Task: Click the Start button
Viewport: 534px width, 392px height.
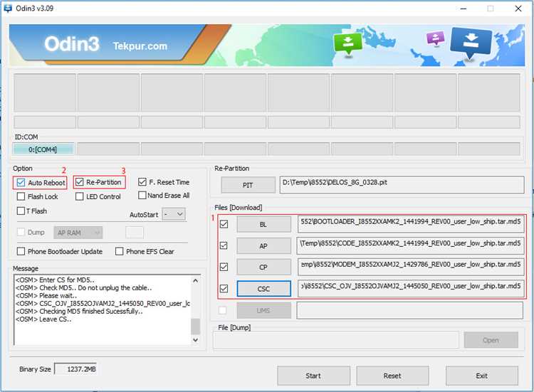Action: coord(314,376)
